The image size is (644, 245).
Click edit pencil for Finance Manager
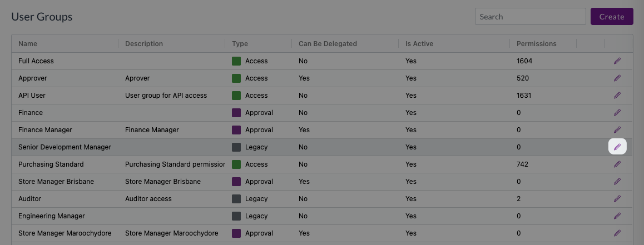[617, 129]
